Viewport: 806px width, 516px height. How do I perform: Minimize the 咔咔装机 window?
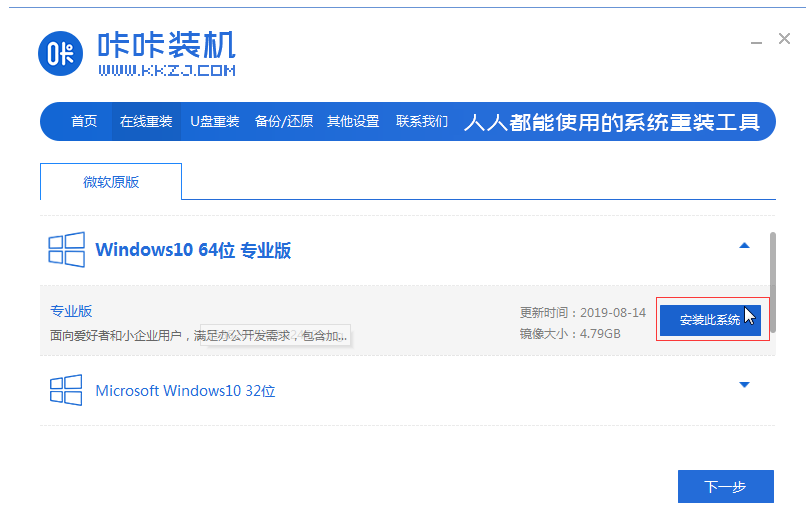tap(756, 42)
